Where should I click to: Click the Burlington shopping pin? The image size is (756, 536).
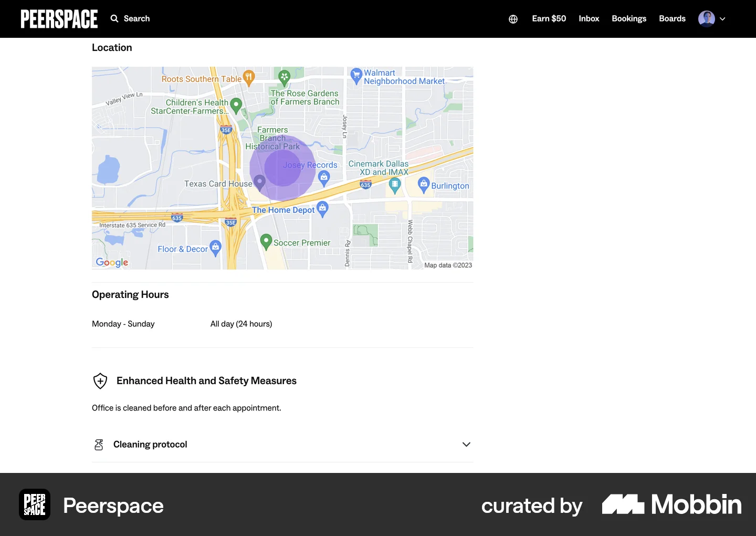coord(424,185)
